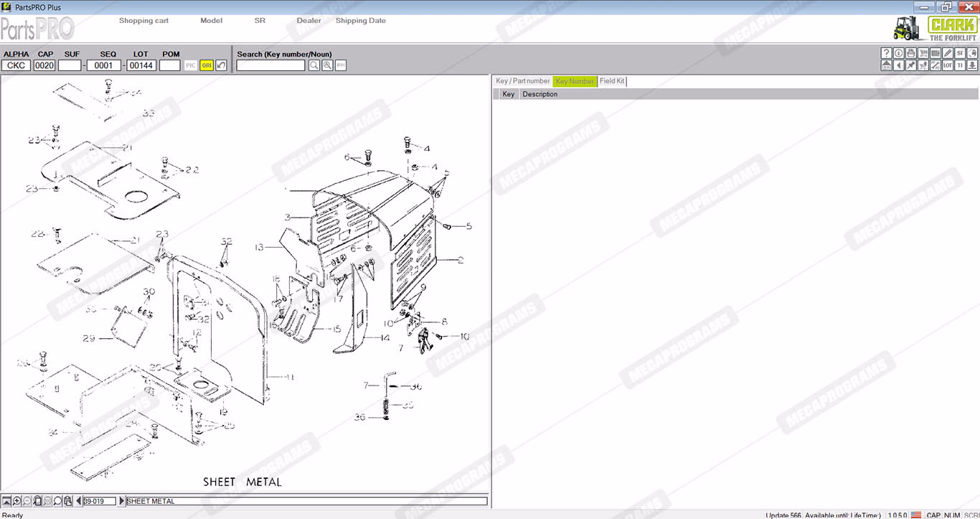Toggle the yellow ORI button

[206, 65]
